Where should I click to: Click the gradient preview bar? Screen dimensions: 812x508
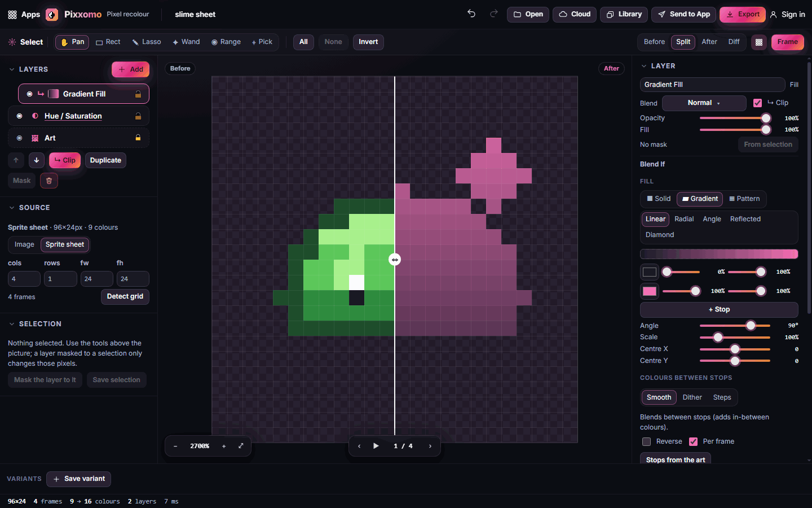click(719, 254)
